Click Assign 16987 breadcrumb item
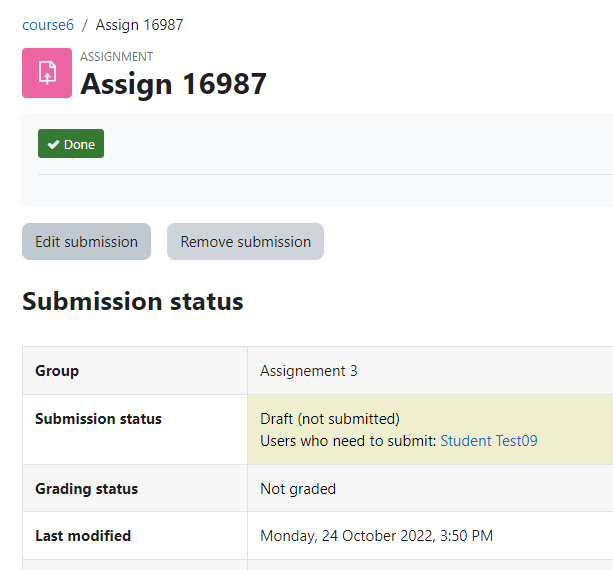Viewport: 613px width, 570px height. coord(139,25)
